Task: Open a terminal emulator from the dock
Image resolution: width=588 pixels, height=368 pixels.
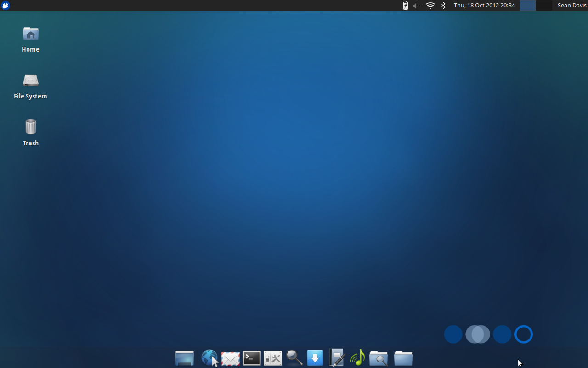Action: (x=251, y=358)
